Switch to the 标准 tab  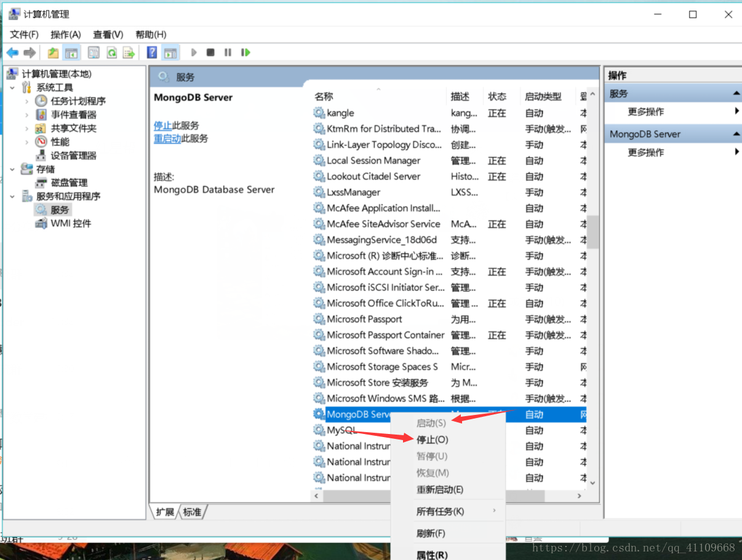(192, 511)
